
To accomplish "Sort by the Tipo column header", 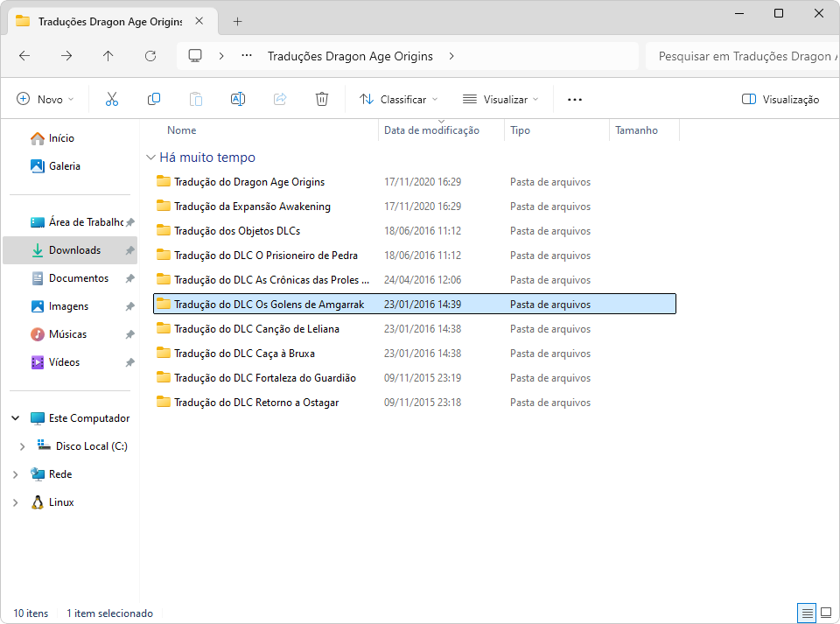I will (x=520, y=130).
